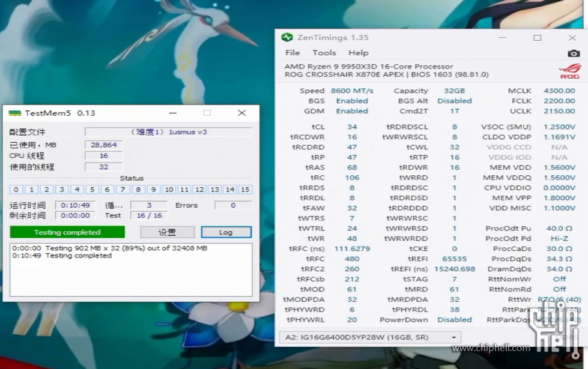Viewport: 588px width, 369px height.
Task: Click status thread box 4
Action: click(77, 190)
